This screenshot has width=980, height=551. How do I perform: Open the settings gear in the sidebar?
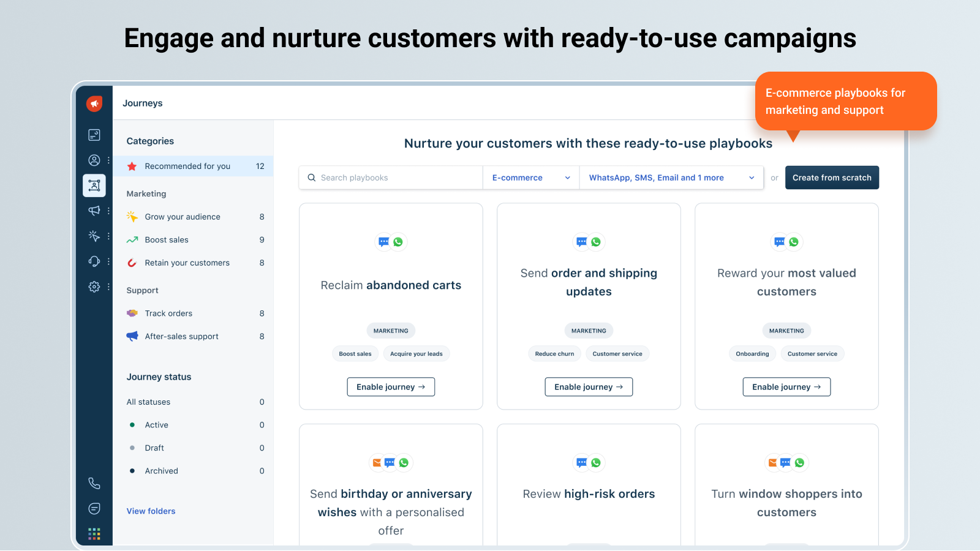pyautogui.click(x=94, y=287)
